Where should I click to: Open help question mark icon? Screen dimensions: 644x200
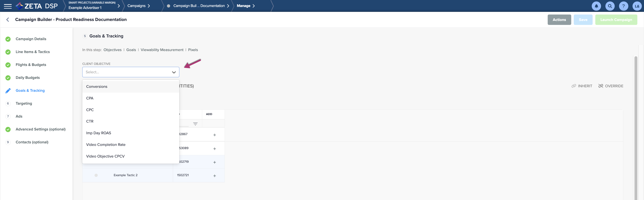point(624,6)
